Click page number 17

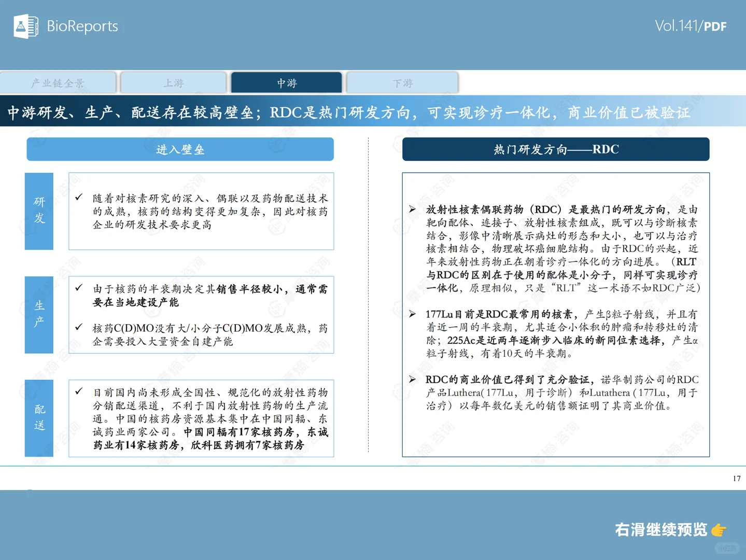(x=737, y=479)
